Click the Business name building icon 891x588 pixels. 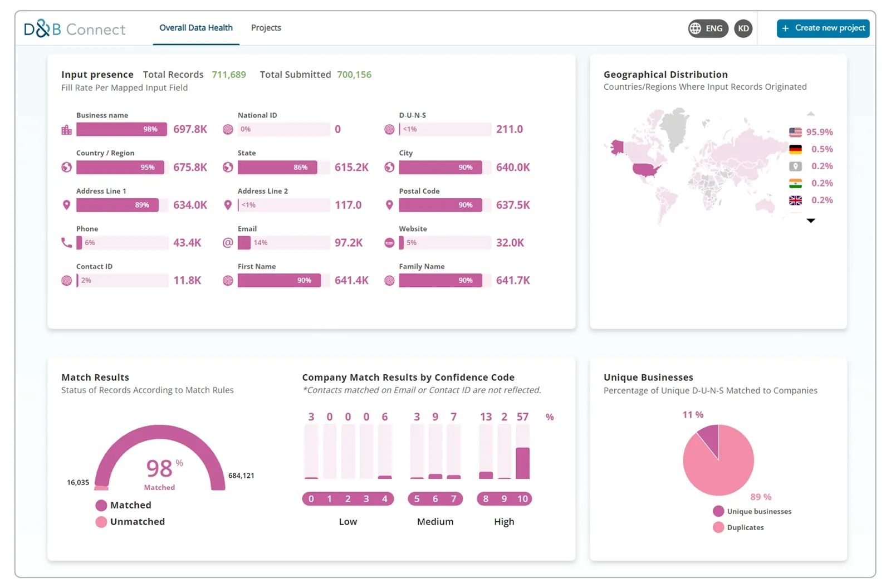point(66,130)
